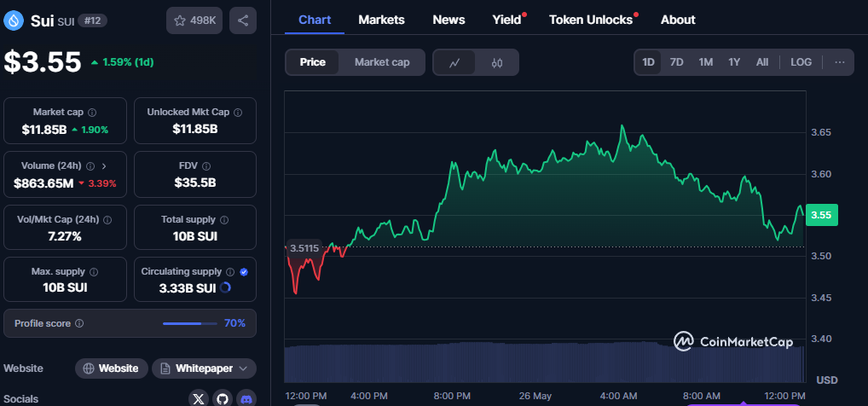The height and width of the screenshot is (406, 868).
Task: Switch to line chart view icon
Action: [454, 62]
